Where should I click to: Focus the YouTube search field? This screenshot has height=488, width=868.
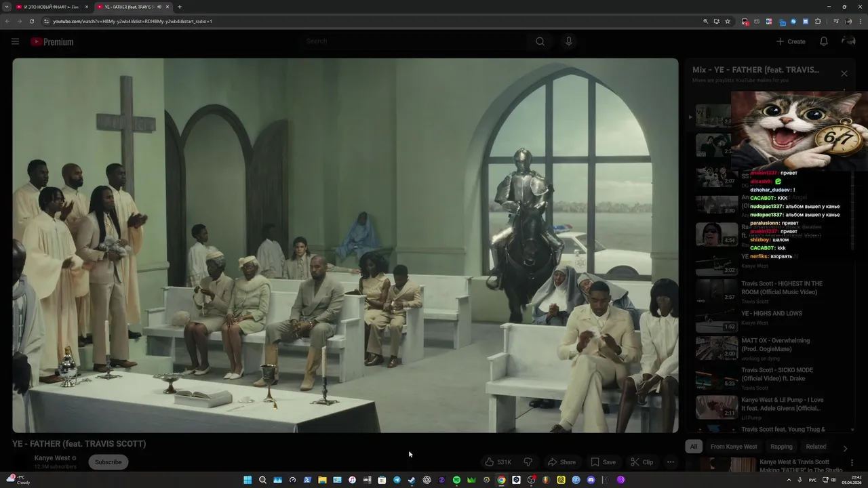[x=415, y=41]
